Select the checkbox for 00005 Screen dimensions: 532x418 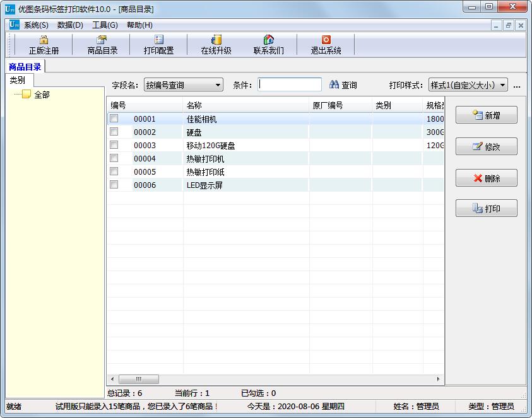[x=114, y=171]
